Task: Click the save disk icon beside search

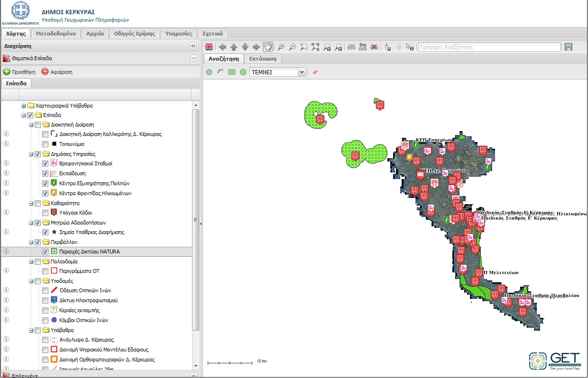Action: [x=569, y=47]
